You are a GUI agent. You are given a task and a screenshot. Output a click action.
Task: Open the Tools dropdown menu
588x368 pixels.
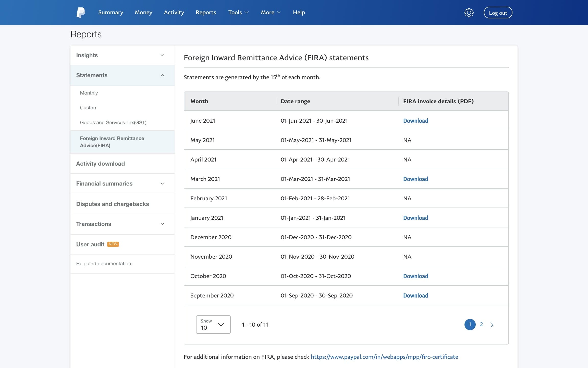tap(238, 12)
